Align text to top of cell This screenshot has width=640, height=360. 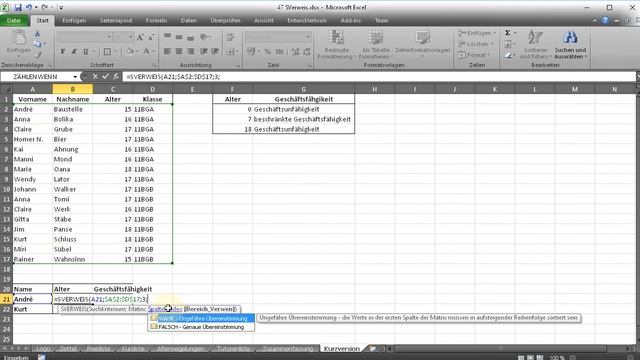click(x=167, y=37)
